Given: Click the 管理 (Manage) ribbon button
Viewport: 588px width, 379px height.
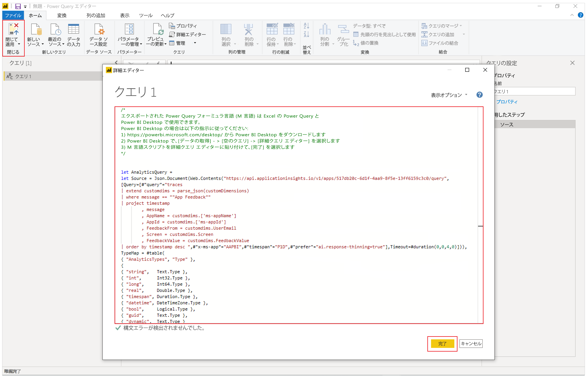Looking at the screenshot, I should 177,43.
